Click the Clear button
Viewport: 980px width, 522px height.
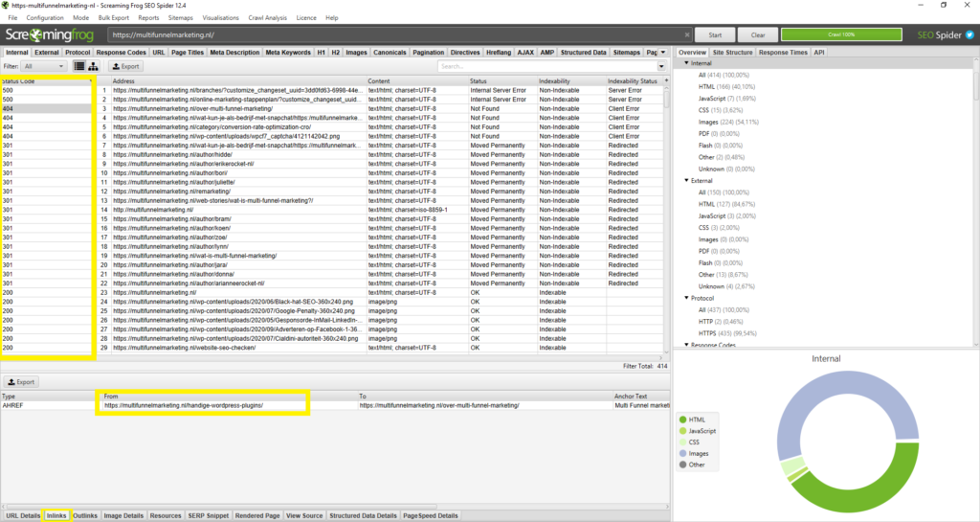click(x=758, y=35)
